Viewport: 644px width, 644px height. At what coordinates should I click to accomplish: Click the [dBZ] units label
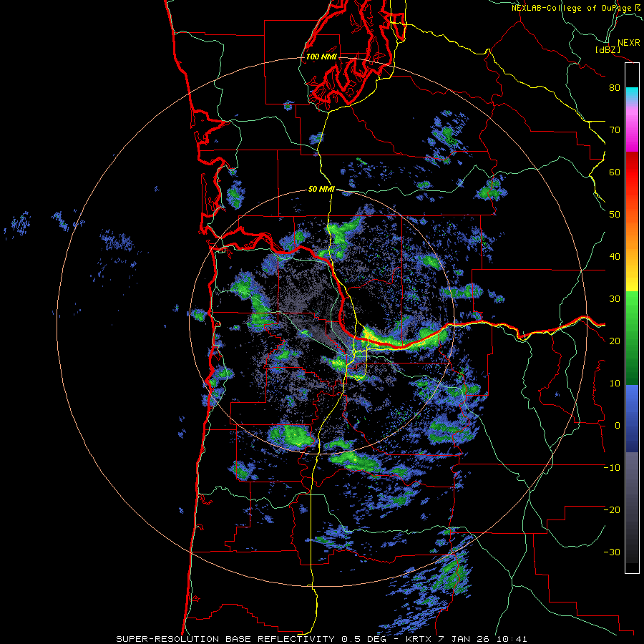(608, 49)
